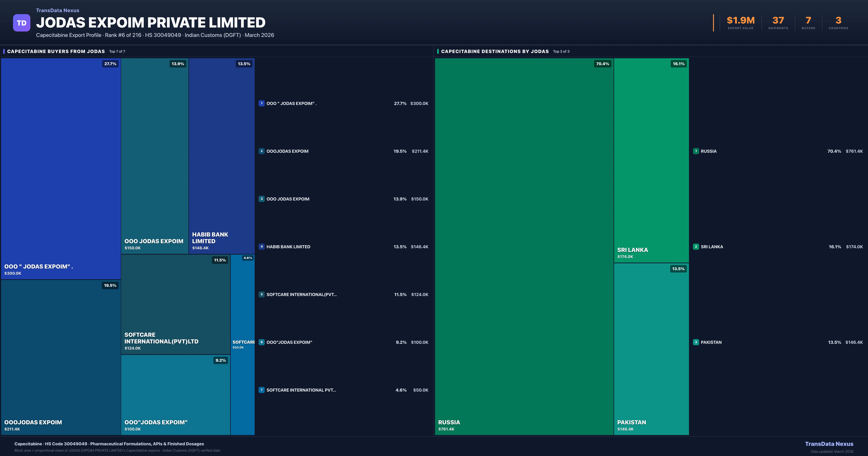
Task: Select the RUSSIA treemap block
Action: click(x=524, y=246)
